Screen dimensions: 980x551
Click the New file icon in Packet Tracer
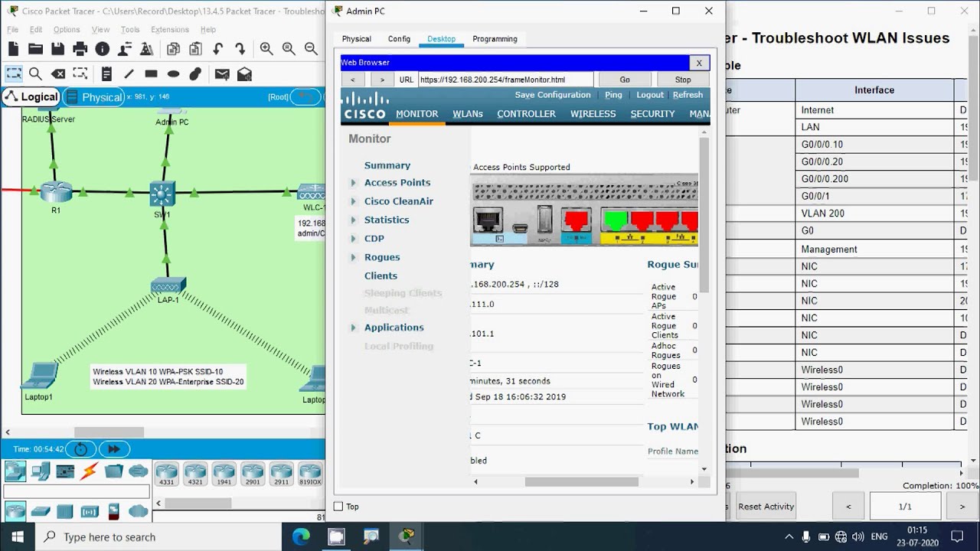tap(13, 49)
